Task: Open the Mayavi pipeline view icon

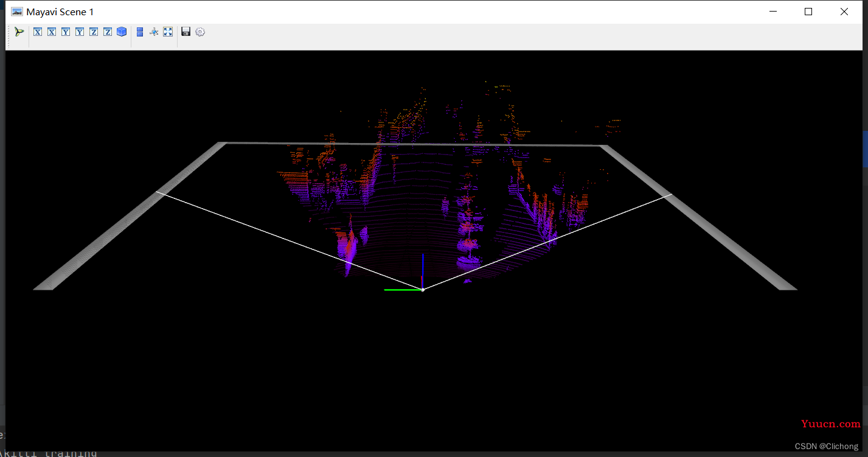Action: tap(19, 32)
